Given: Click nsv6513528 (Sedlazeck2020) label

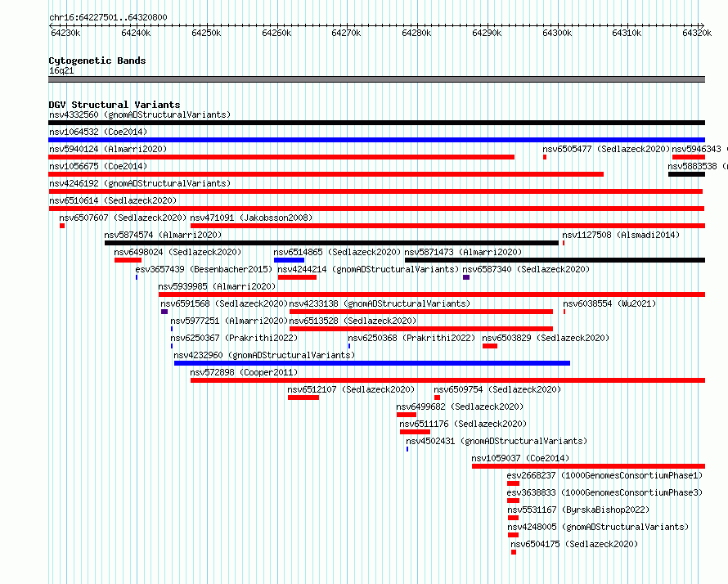Looking at the screenshot, I should coord(353,321).
